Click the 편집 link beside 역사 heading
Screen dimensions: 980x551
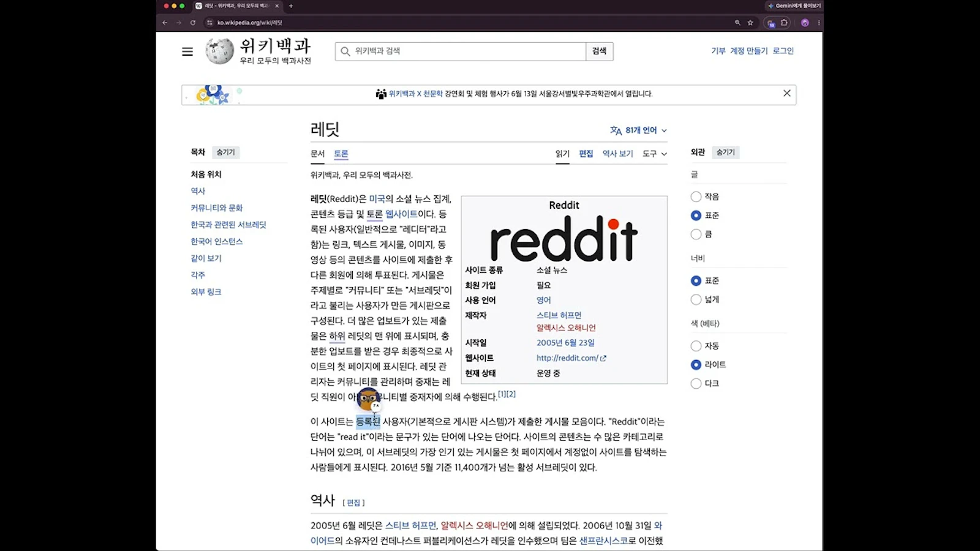[353, 503]
